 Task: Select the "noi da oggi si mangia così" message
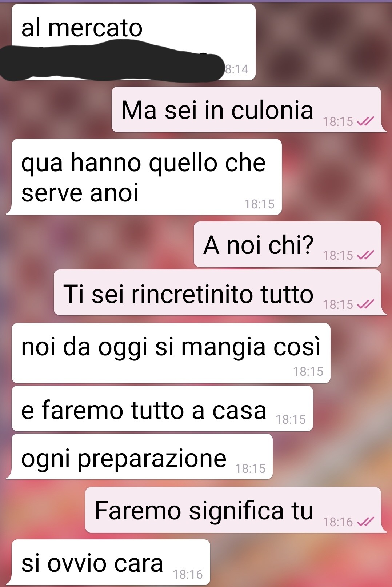[x=171, y=353]
